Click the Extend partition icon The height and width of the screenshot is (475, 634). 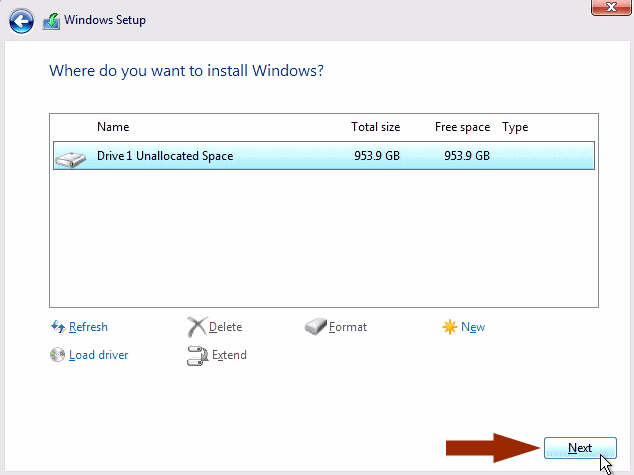pyautogui.click(x=197, y=355)
